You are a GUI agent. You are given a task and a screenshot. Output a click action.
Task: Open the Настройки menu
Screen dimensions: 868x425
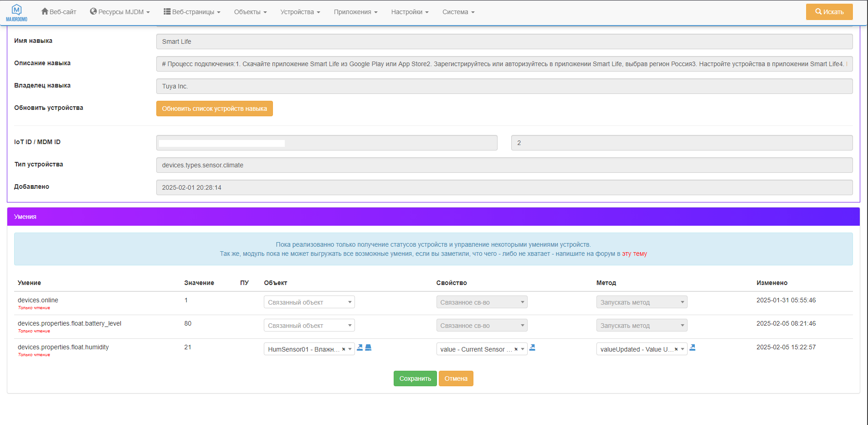click(410, 12)
